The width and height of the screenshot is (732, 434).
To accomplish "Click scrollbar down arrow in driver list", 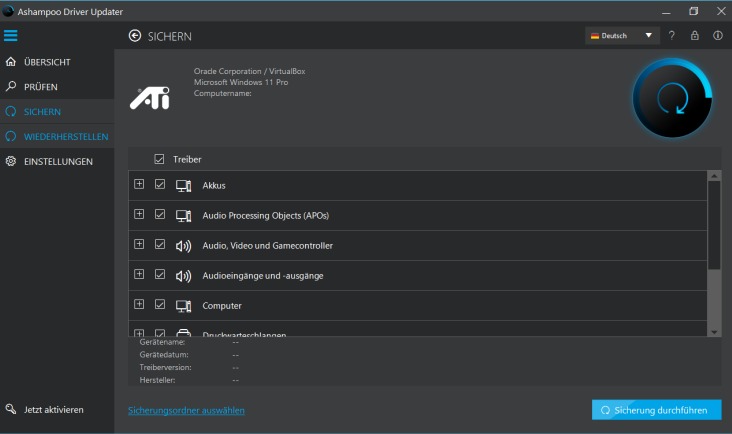I will (714, 332).
